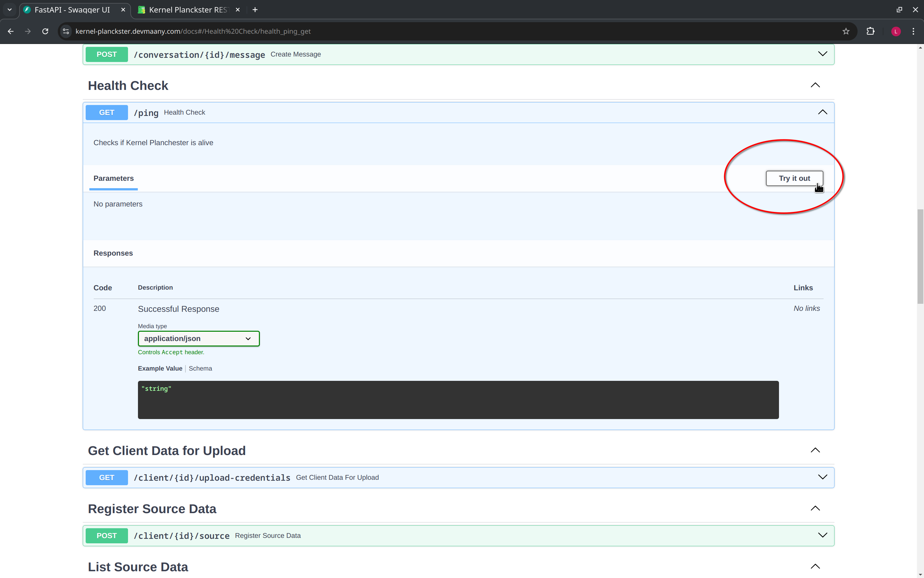The height and width of the screenshot is (578, 924).
Task: Click the "Controls Accept header." note
Action: (171, 352)
